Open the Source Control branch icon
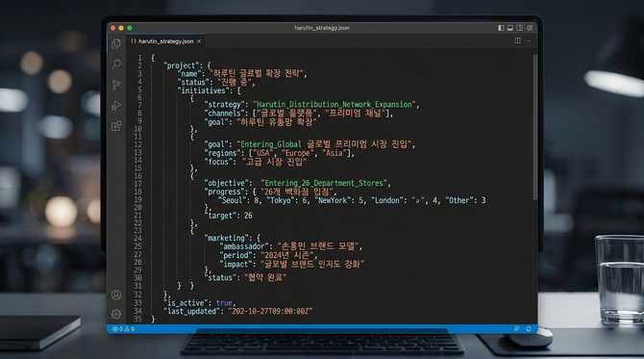This screenshot has width=644, height=359. coord(116,85)
